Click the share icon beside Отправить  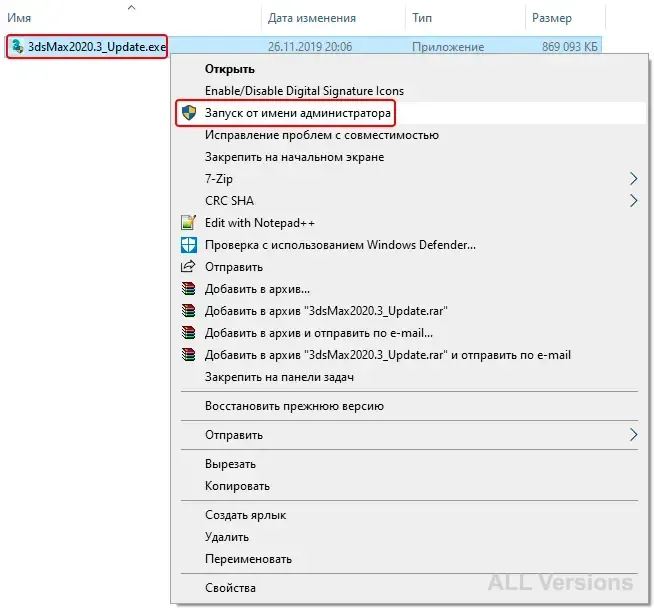tap(188, 266)
